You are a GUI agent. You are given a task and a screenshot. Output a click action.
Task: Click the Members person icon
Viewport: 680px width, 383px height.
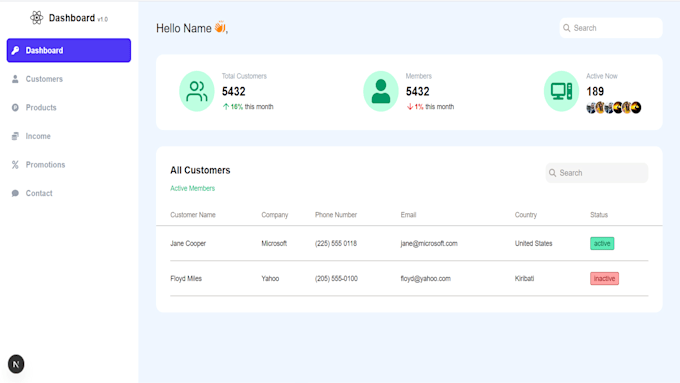[381, 91]
